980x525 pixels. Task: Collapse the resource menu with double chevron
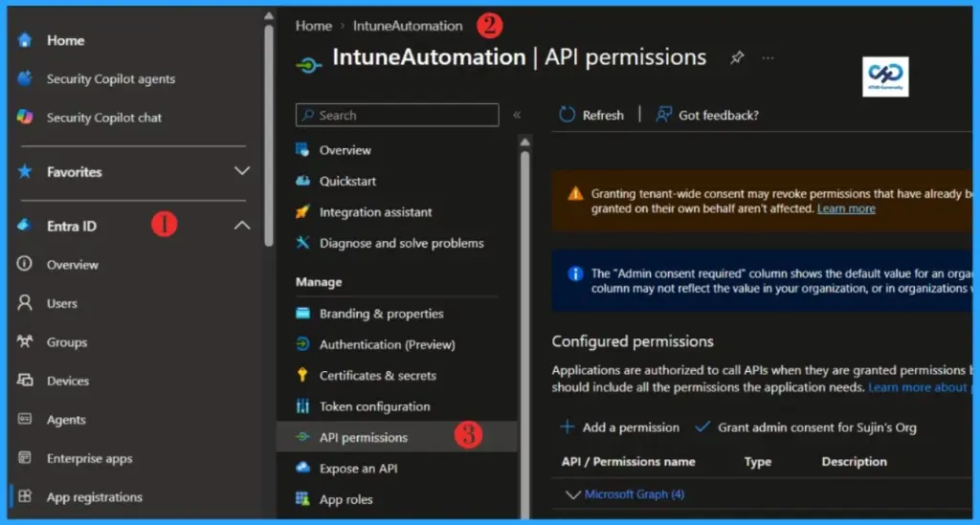pyautogui.click(x=517, y=115)
